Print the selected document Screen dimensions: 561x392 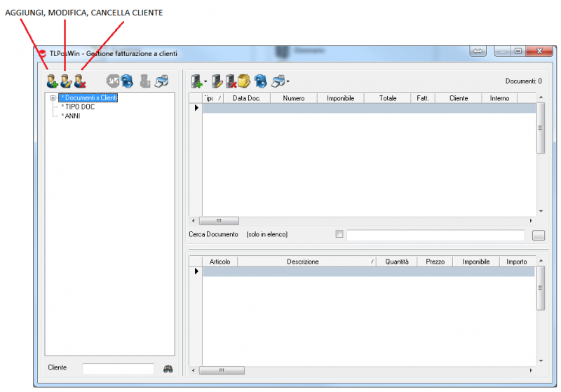click(278, 81)
